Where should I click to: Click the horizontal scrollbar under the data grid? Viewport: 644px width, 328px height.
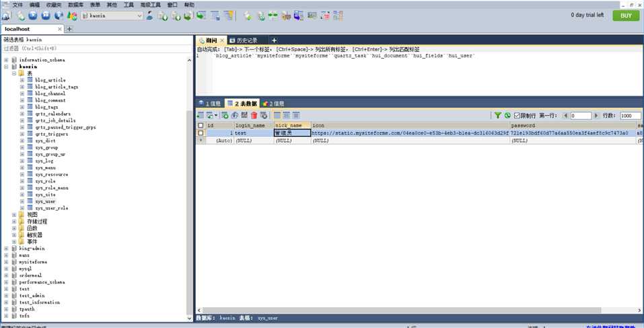pyautogui.click(x=402, y=310)
